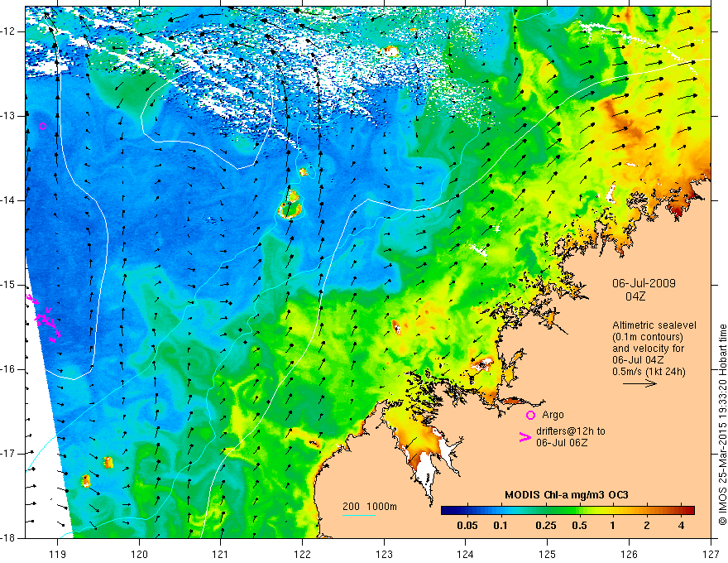Click longitude axis label 125
Viewport: 728px width, 563px height.
coord(548,554)
